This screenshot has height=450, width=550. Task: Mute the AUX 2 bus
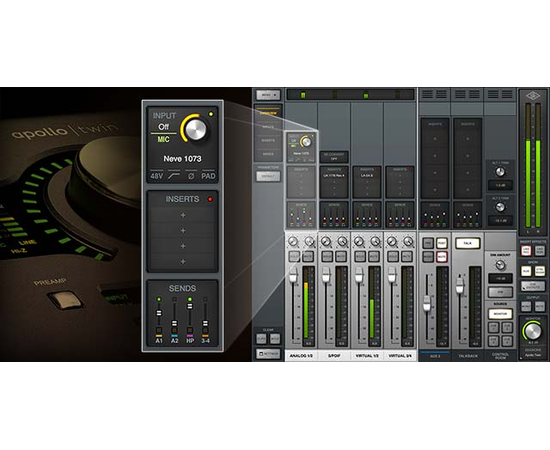(x=442, y=257)
